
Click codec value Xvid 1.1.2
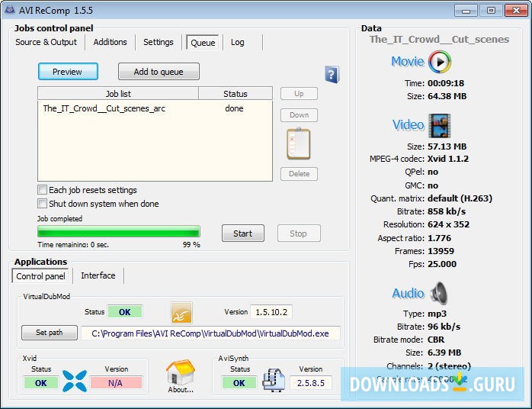point(448,159)
